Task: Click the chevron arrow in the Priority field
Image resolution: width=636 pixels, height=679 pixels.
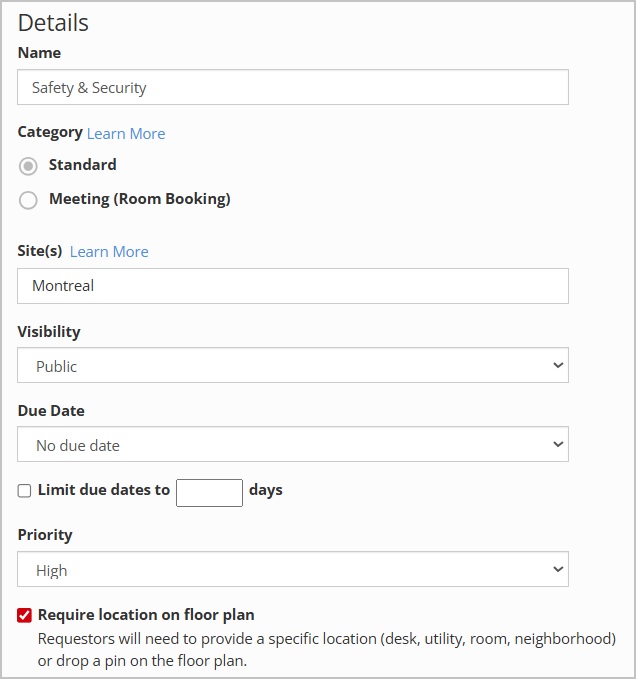Action: 558,570
